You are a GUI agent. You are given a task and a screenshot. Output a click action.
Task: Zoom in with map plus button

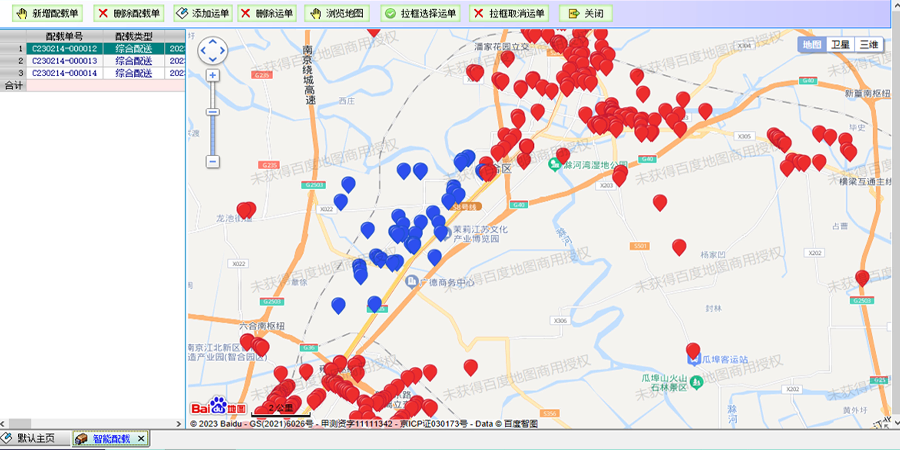pos(213,75)
